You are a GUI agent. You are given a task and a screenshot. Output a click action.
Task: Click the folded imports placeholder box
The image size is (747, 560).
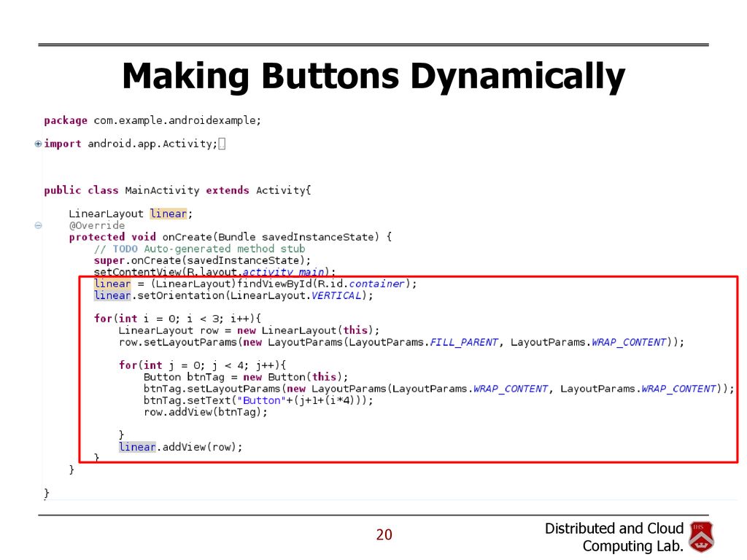pos(222,144)
